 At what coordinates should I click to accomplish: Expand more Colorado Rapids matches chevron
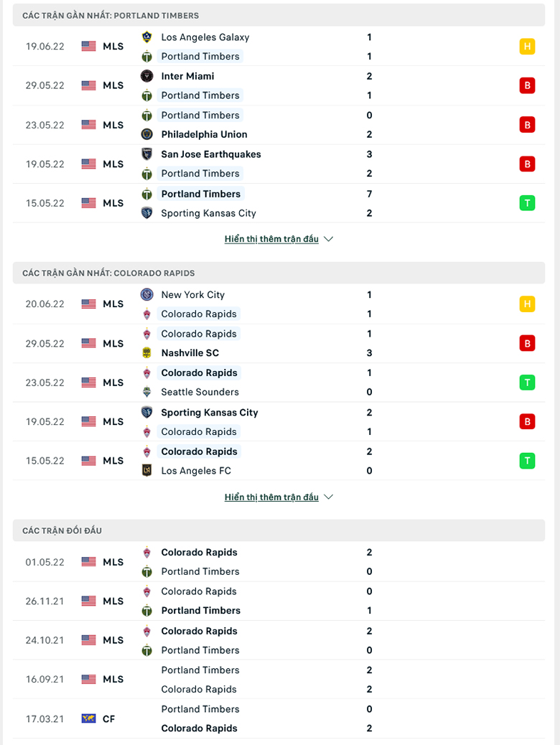pyautogui.click(x=329, y=497)
